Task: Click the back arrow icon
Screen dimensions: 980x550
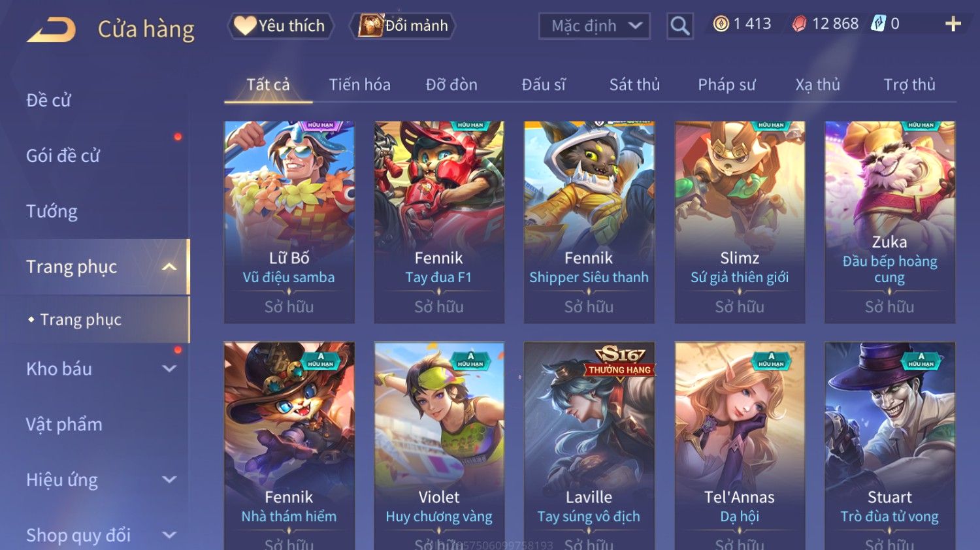Action: click(52, 29)
